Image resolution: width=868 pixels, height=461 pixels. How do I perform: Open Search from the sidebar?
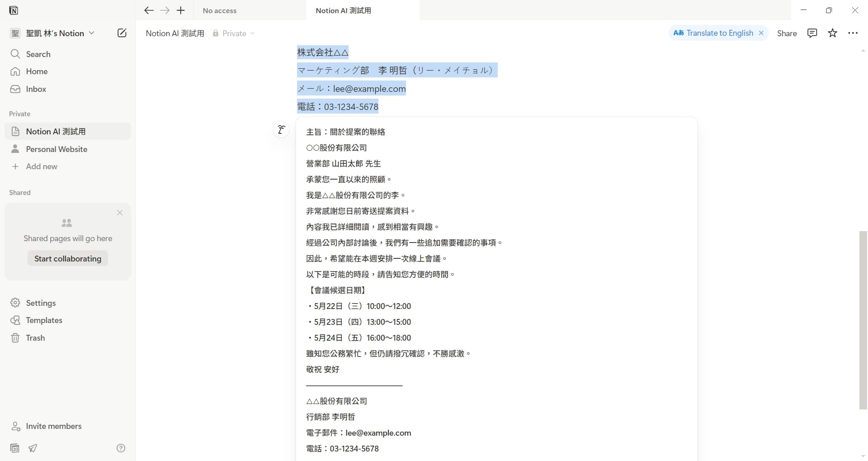(38, 54)
